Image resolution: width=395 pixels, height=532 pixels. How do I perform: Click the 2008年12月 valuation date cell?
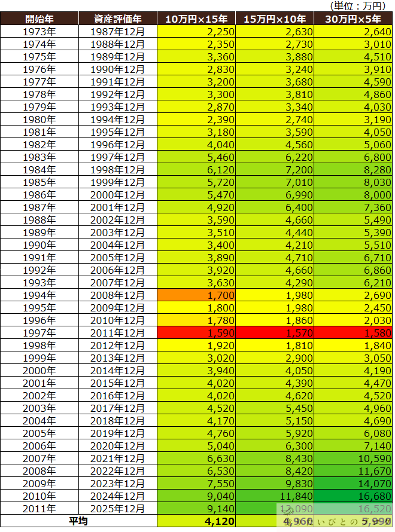(x=117, y=295)
